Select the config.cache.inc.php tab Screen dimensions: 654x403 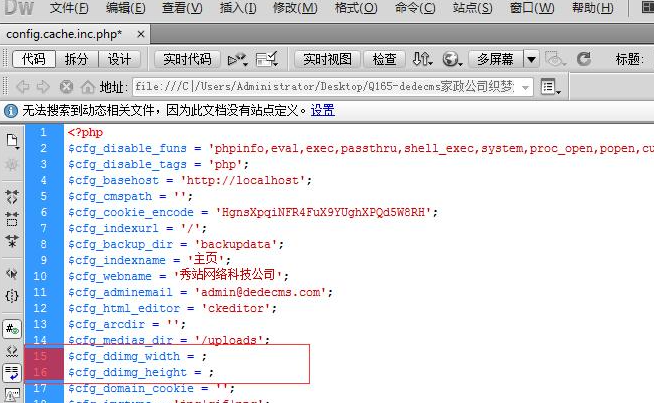coord(64,34)
